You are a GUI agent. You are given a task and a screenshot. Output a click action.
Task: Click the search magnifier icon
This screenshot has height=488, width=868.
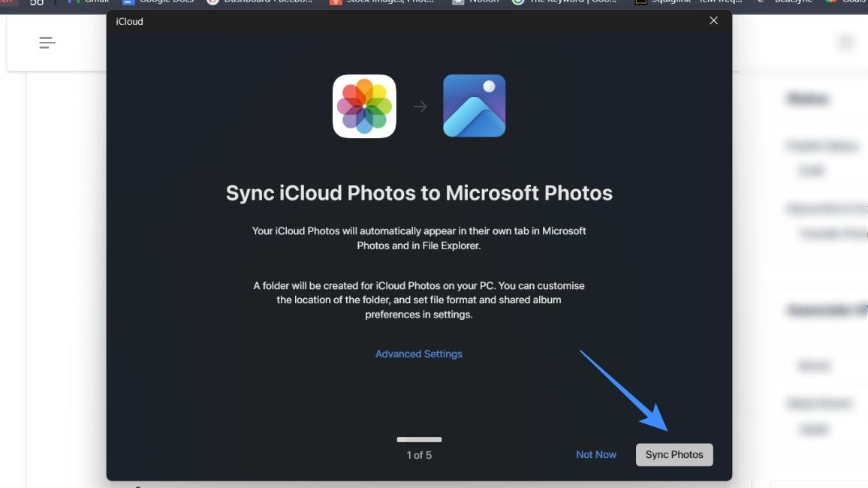(846, 42)
